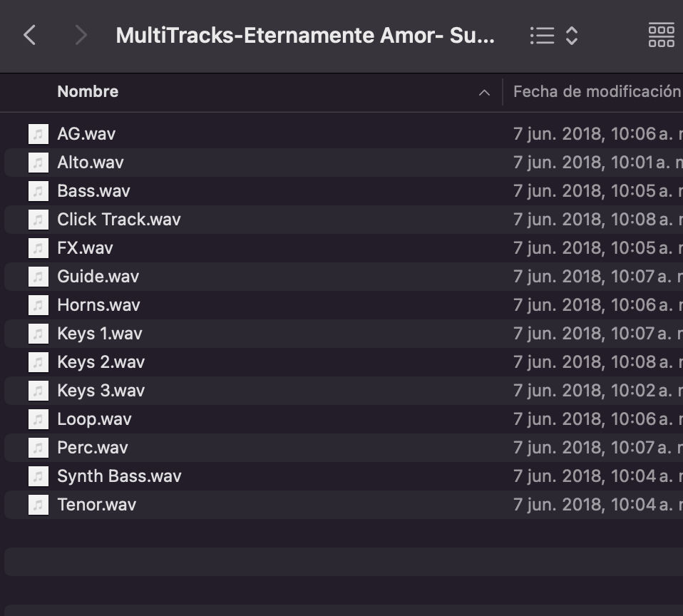Image resolution: width=683 pixels, height=616 pixels.
Task: Click the Keys 1.wav file name
Action: pyautogui.click(x=100, y=334)
